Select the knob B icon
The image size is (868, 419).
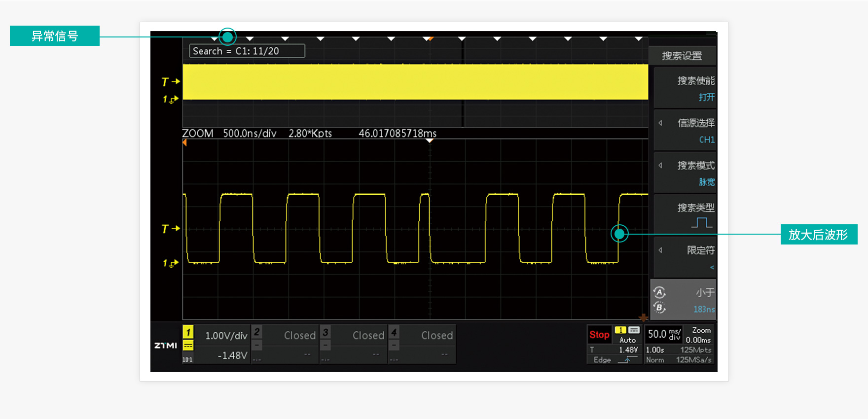(659, 308)
